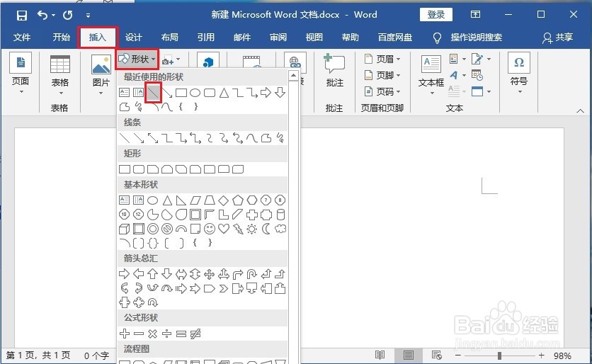Switch to the 审阅 tab
Image resolution: width=592 pixels, height=364 pixels.
278,37
